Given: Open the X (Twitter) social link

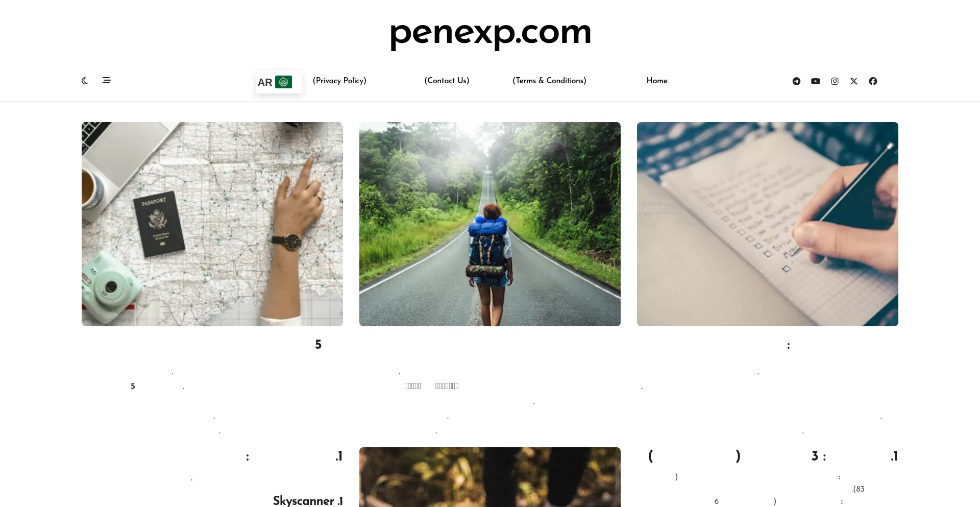Looking at the screenshot, I should pyautogui.click(x=854, y=81).
